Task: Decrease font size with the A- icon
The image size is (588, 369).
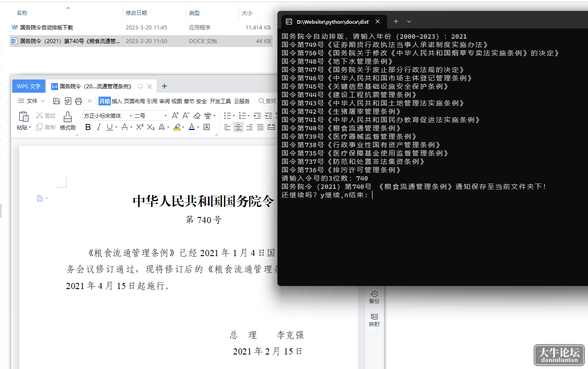Action: pos(186,116)
